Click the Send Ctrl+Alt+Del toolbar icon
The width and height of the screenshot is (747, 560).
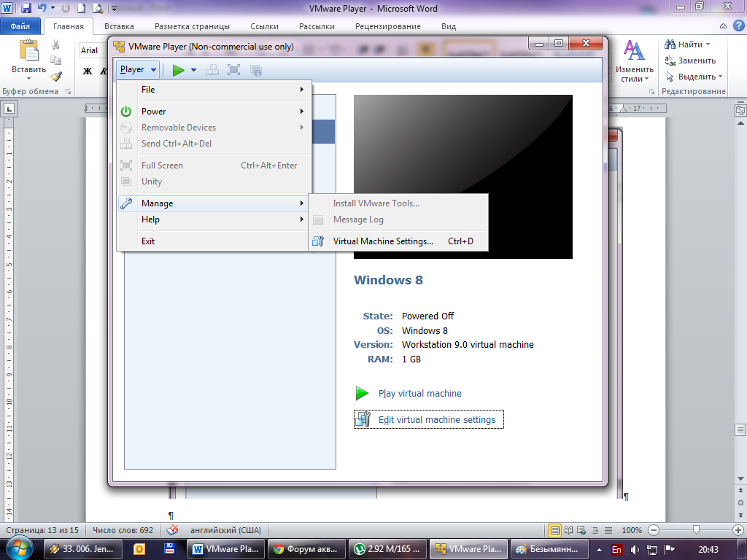(x=212, y=71)
